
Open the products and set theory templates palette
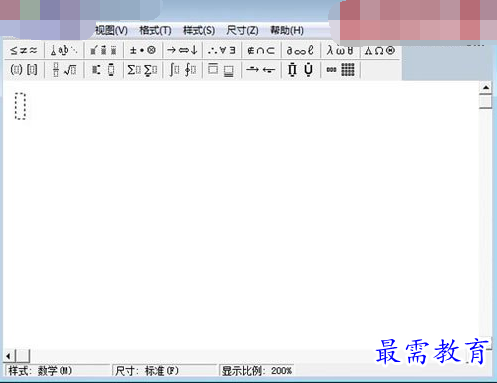point(300,70)
